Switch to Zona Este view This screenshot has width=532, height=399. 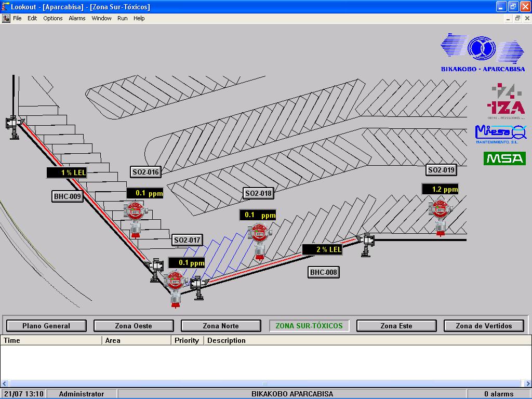[x=396, y=326]
